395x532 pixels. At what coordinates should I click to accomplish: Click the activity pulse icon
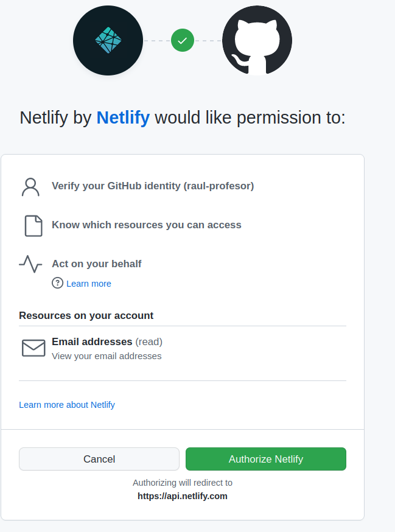tap(30, 264)
